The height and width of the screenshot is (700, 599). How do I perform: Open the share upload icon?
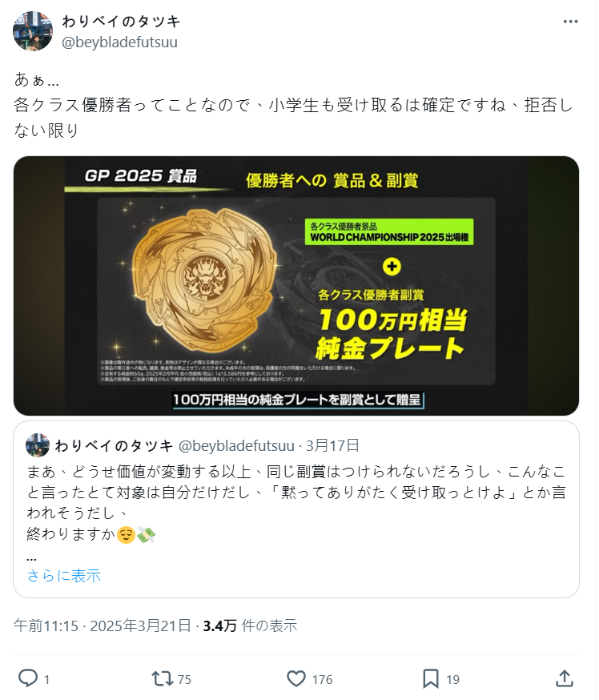coord(565,678)
